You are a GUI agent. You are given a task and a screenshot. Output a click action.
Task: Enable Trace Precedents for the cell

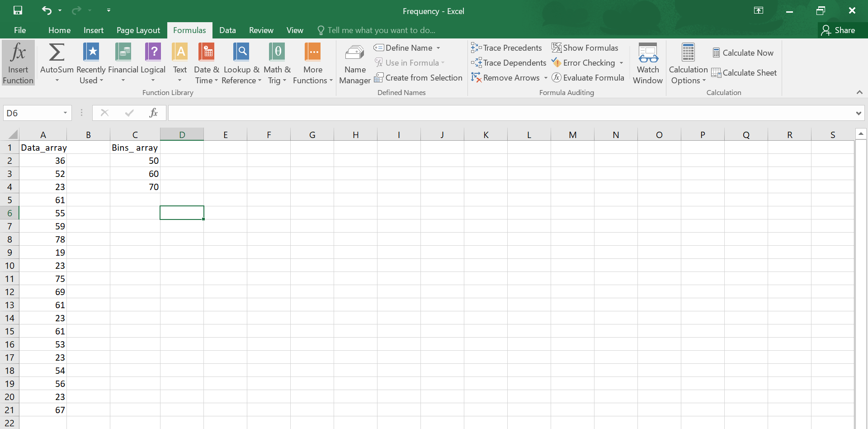(x=506, y=48)
